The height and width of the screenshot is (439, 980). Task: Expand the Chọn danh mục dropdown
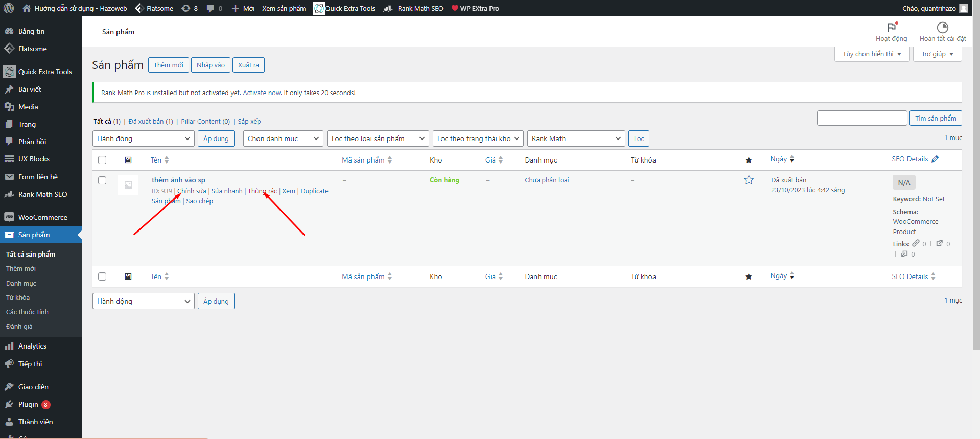(x=283, y=138)
